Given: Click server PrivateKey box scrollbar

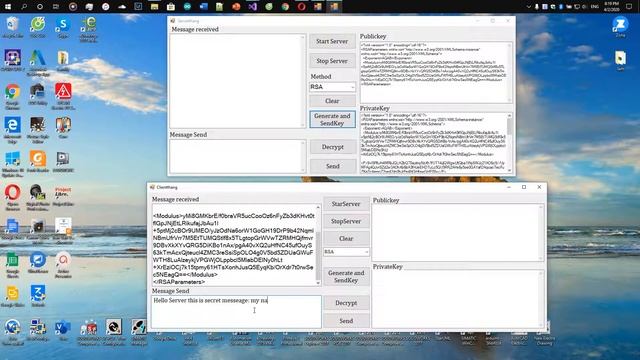Looking at the screenshot, I should tap(509, 143).
